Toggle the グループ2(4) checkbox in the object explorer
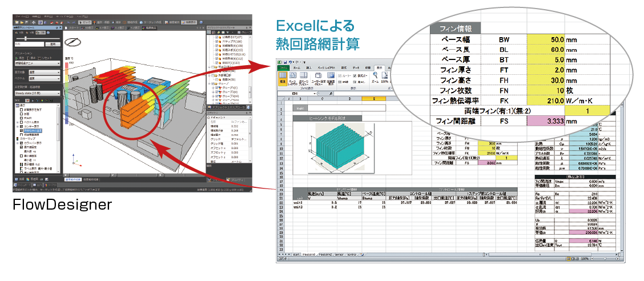644x281 pixels. click(216, 92)
